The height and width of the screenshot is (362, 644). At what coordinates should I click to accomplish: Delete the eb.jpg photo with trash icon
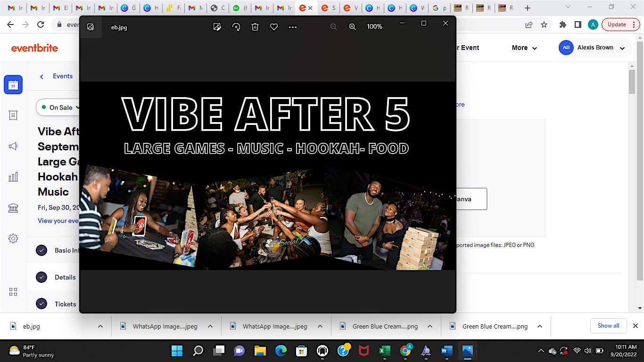255,27
